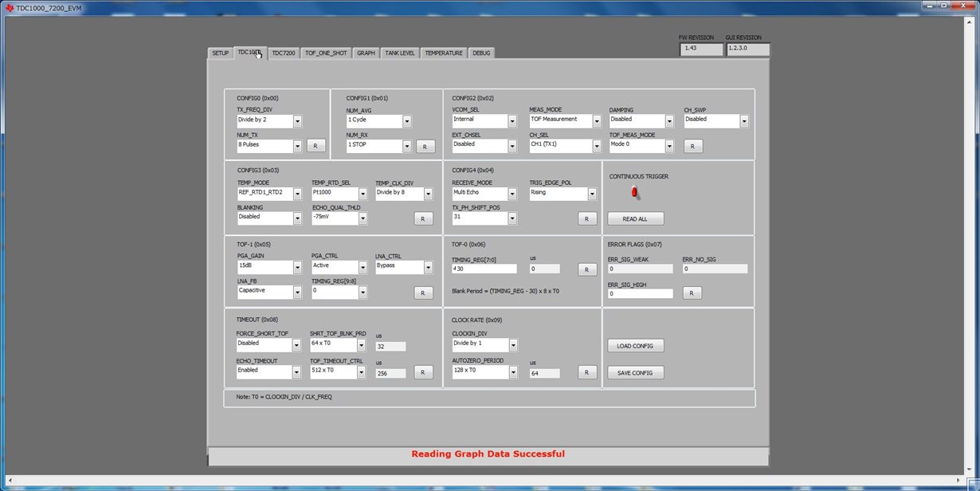The width and height of the screenshot is (980, 491).
Task: Click the R button in TOF-0 section
Action: (x=586, y=269)
